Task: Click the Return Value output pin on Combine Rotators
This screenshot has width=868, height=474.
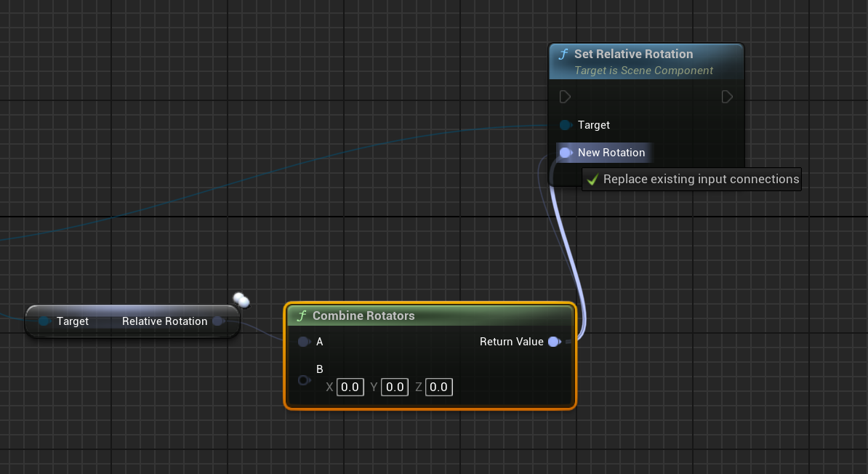Action: pos(555,342)
